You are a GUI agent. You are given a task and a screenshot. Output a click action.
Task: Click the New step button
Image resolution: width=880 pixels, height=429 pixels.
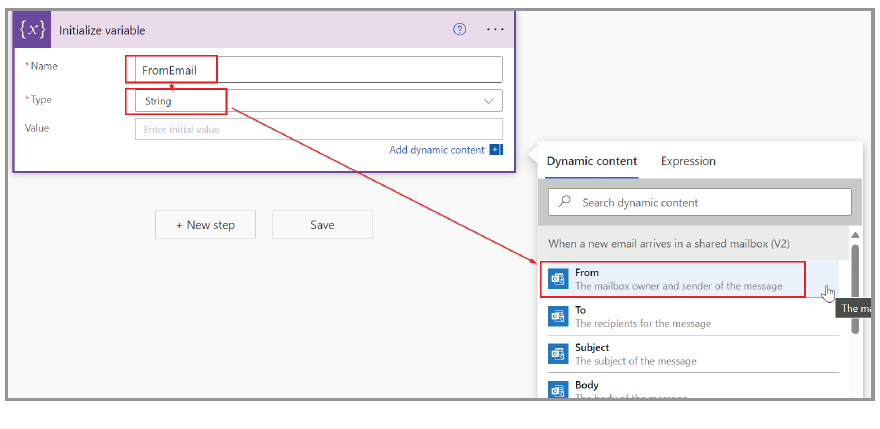pyautogui.click(x=205, y=225)
